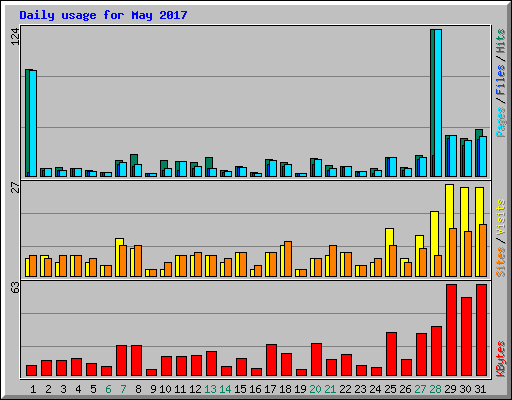Image resolution: width=512 pixels, height=400 pixels.
Task: Click the green day label 13
Action: tap(210, 389)
